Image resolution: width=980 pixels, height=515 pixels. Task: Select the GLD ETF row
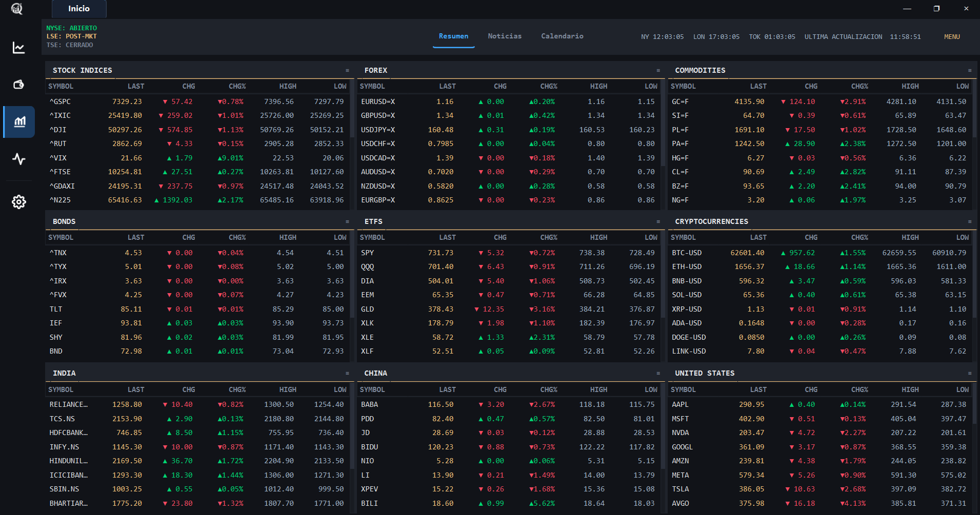click(509, 309)
